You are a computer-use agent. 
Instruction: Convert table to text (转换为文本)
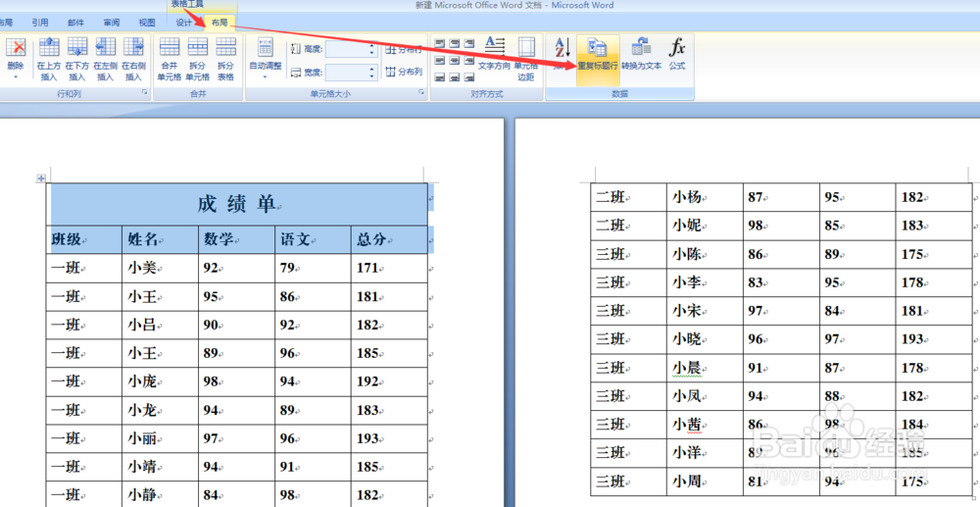point(641,54)
